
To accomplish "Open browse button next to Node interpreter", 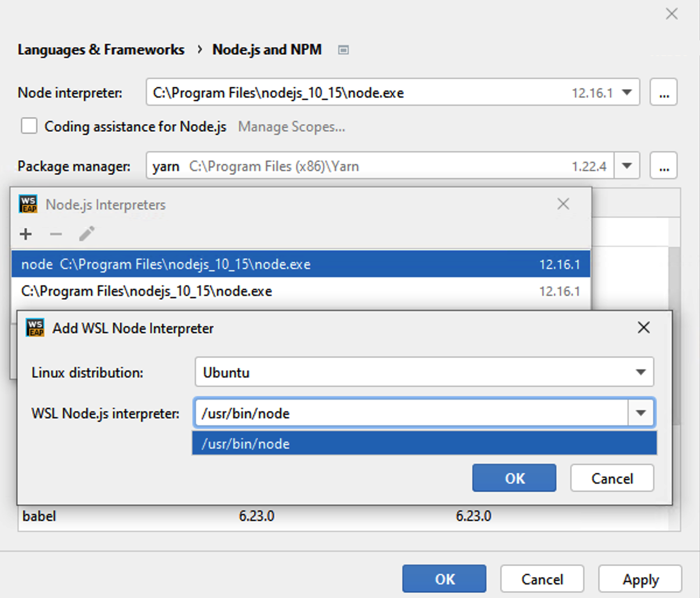I will [664, 93].
